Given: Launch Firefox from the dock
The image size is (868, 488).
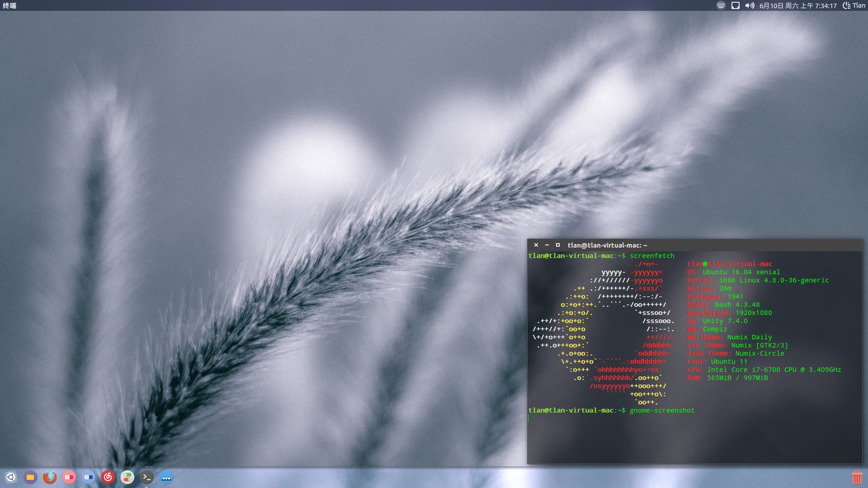Looking at the screenshot, I should 50,477.
